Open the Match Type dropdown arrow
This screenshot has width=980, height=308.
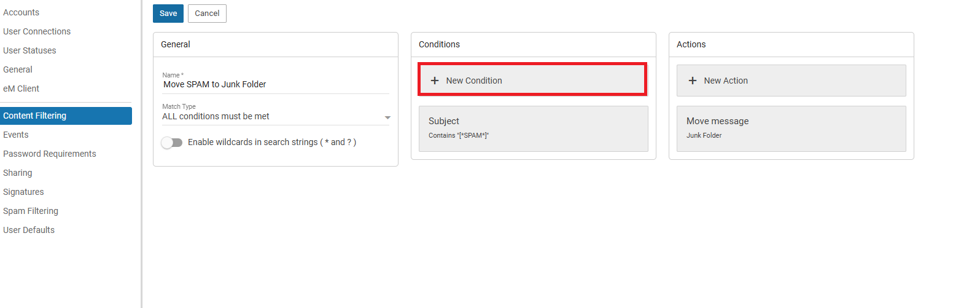pos(387,117)
